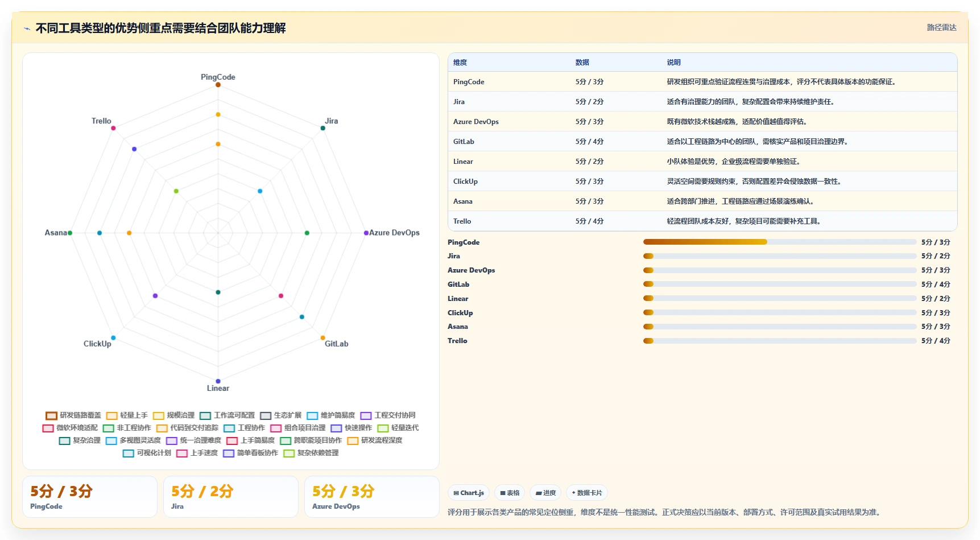Click the icon before the page title
980x540 pixels.
click(27, 28)
